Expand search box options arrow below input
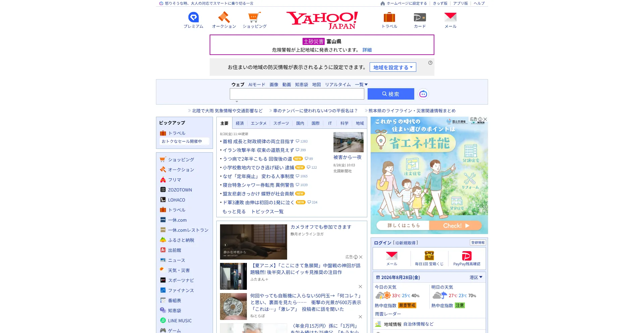Screen dimensions: 644x333 coord(237,102)
